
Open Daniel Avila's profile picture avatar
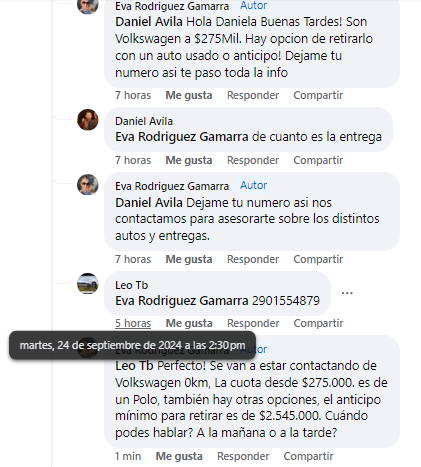click(88, 120)
